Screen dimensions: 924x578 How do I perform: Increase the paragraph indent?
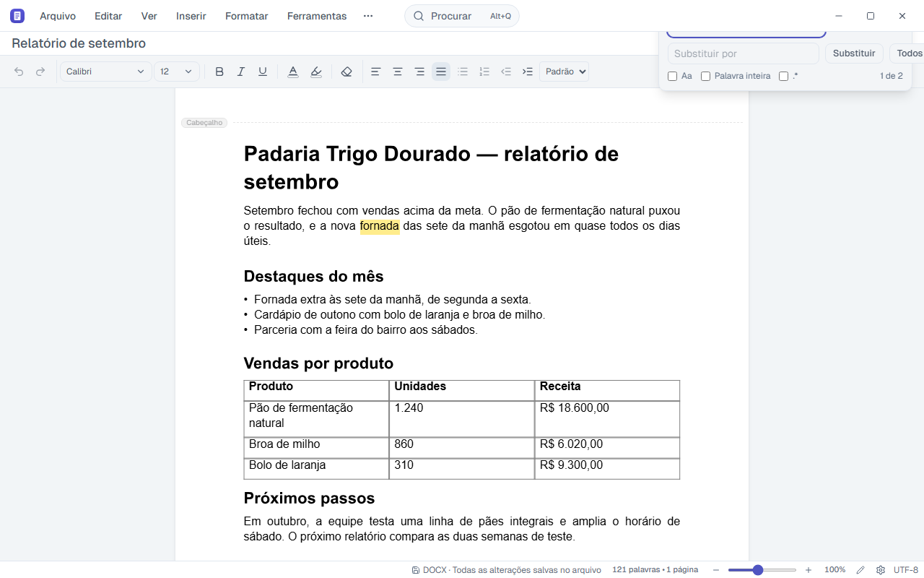pos(528,72)
